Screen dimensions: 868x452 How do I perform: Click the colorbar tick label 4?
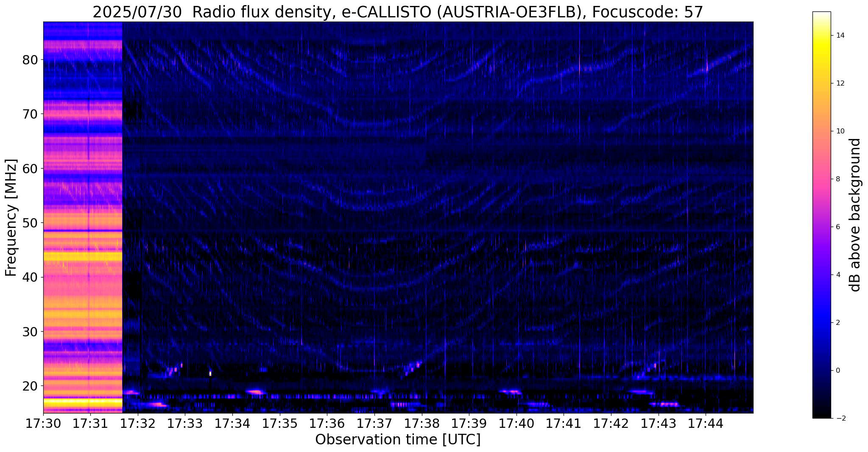[x=838, y=275]
